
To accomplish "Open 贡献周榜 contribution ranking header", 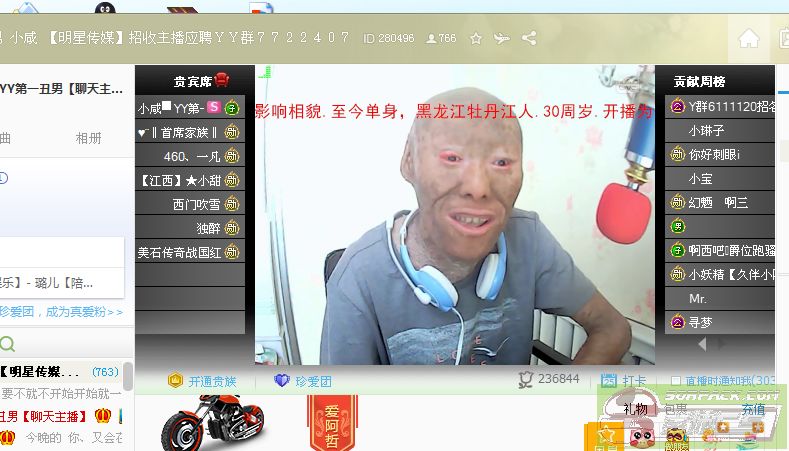I will tap(699, 81).
